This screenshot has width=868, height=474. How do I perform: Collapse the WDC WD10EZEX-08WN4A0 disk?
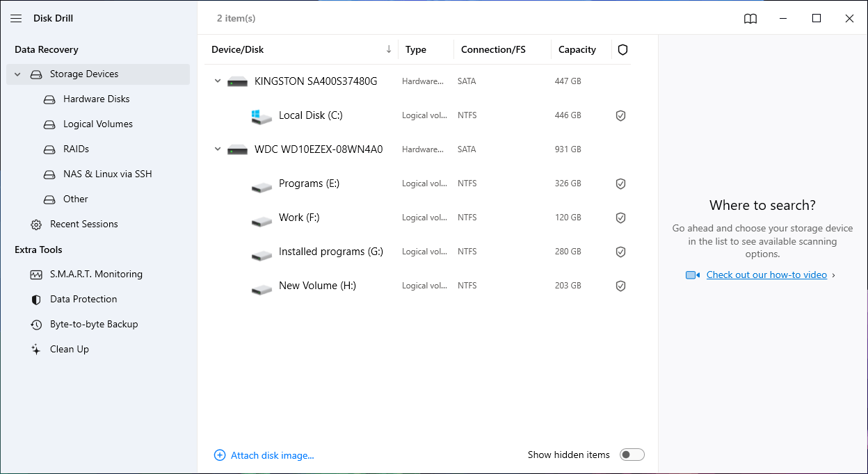point(217,149)
